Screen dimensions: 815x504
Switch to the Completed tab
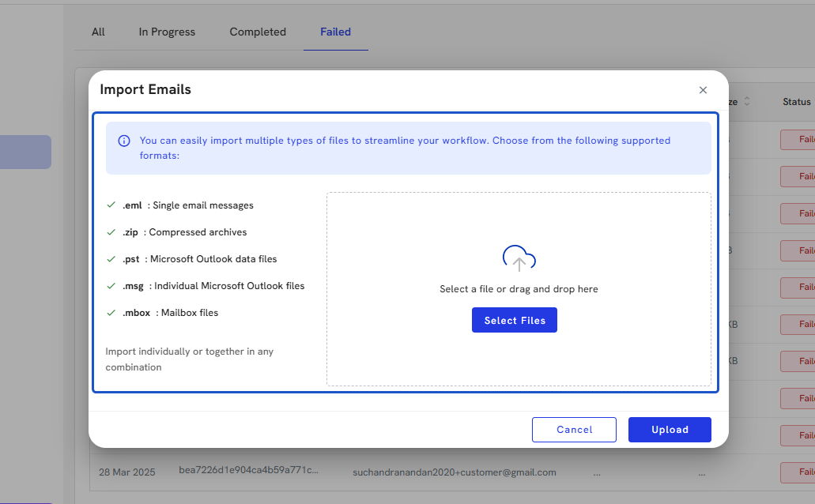(x=258, y=32)
